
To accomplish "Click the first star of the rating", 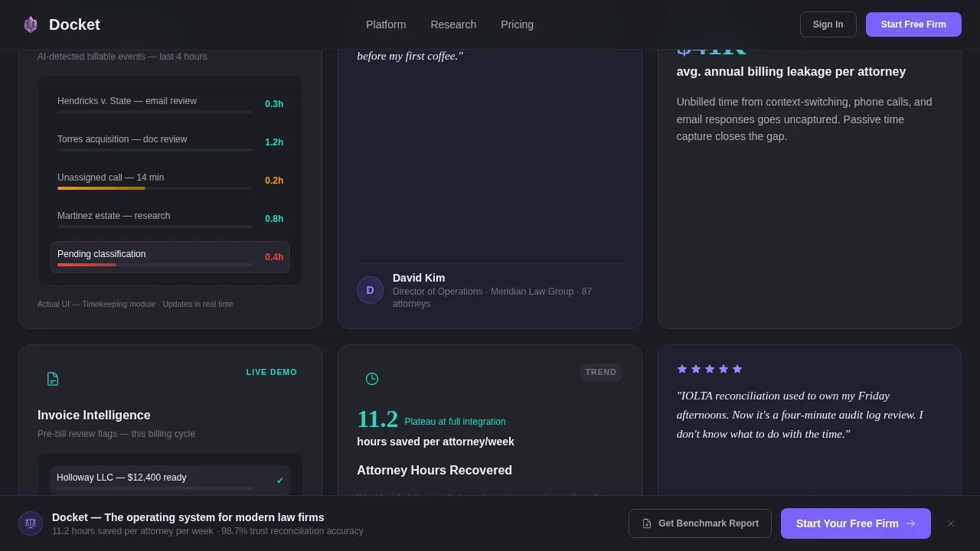I will coord(682,369).
